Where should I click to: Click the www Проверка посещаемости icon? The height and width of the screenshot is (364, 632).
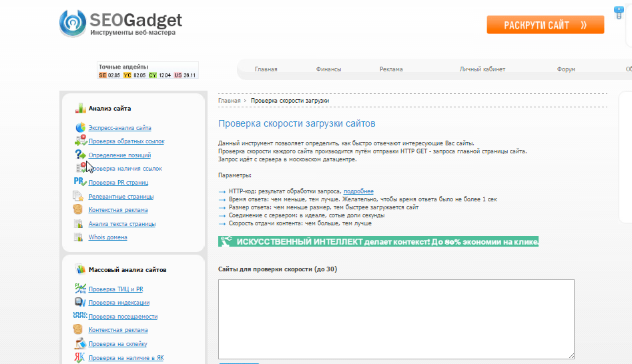click(x=80, y=315)
